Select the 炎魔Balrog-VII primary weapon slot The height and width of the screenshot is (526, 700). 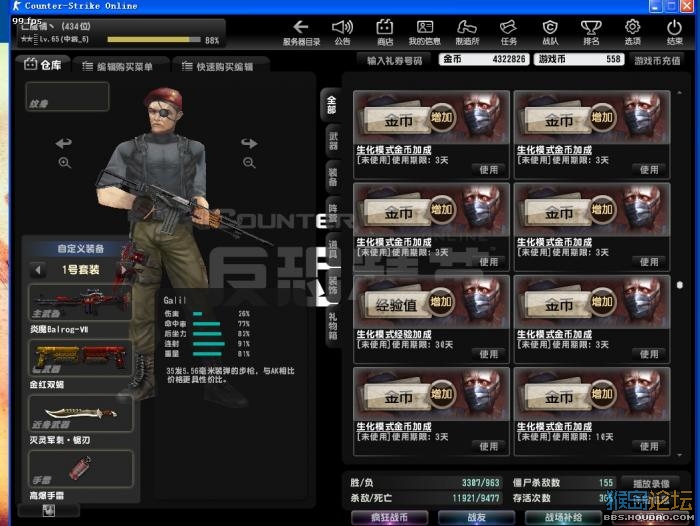80,303
